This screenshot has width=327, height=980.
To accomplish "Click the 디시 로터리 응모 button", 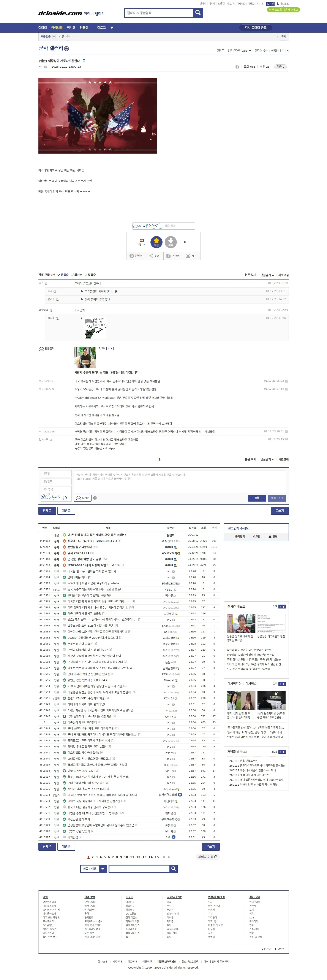I will (256, 28).
